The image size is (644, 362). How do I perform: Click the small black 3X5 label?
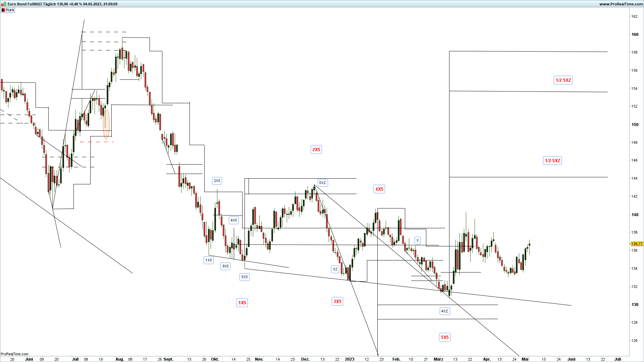coord(225,266)
